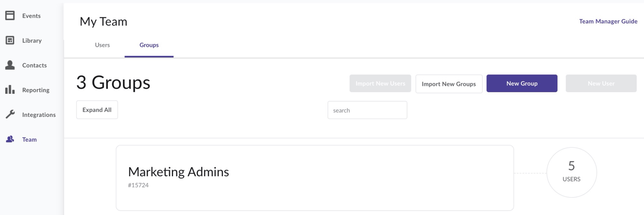Image resolution: width=644 pixels, height=215 pixels.
Task: Open the Events menu label
Action: 31,16
